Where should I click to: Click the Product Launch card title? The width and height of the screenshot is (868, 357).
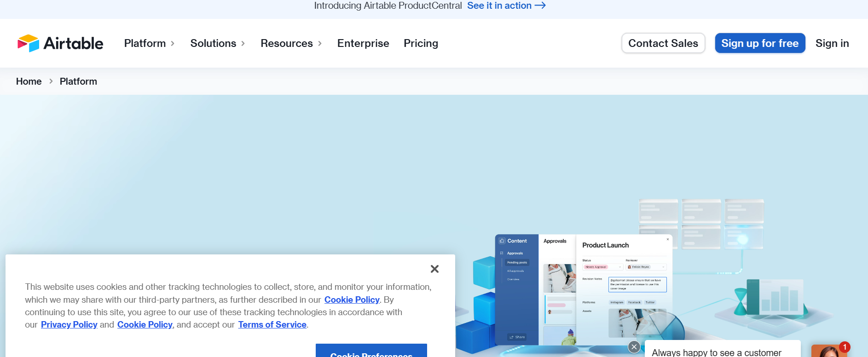[x=605, y=245]
